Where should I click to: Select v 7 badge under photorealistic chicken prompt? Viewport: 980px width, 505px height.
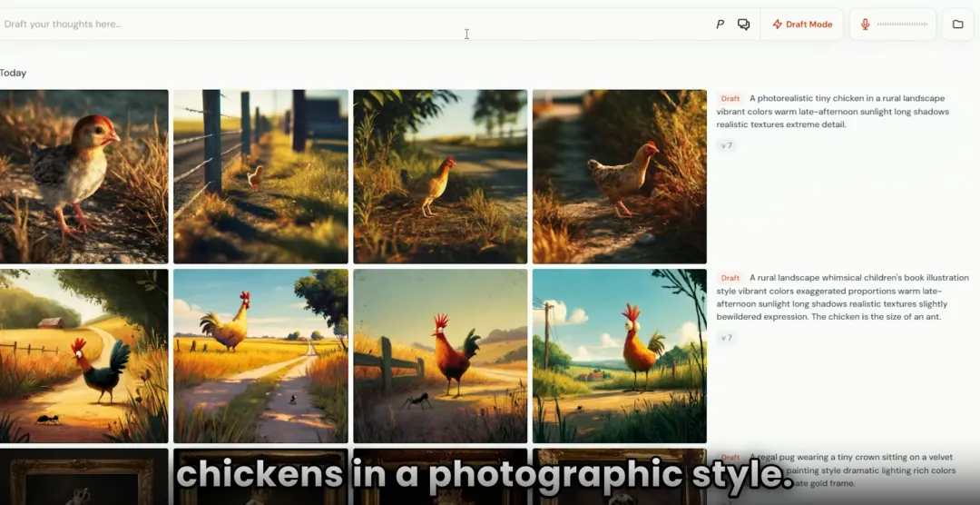click(726, 145)
